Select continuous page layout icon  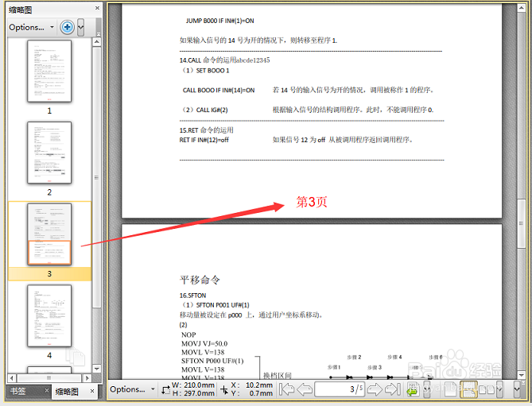coord(468,389)
